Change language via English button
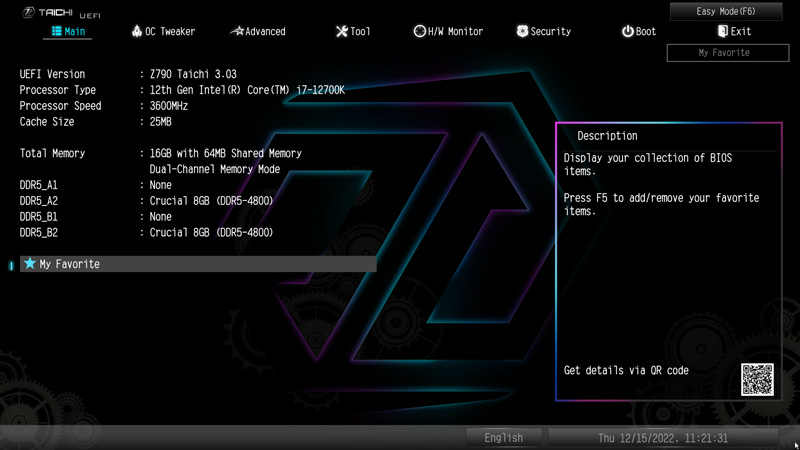The image size is (800, 450). (504, 438)
